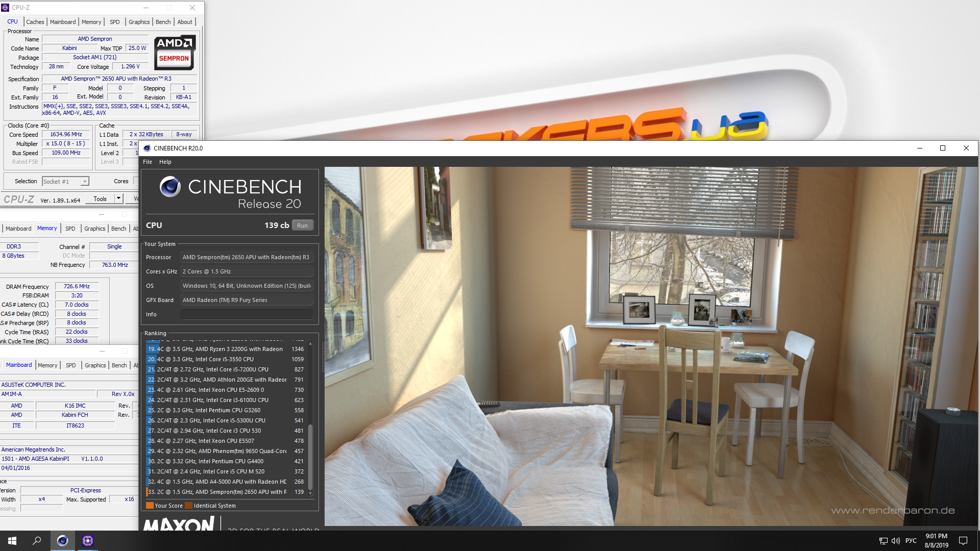Select ranking row 25 Pentium G3260
The image size is (980, 551).
coord(226,410)
